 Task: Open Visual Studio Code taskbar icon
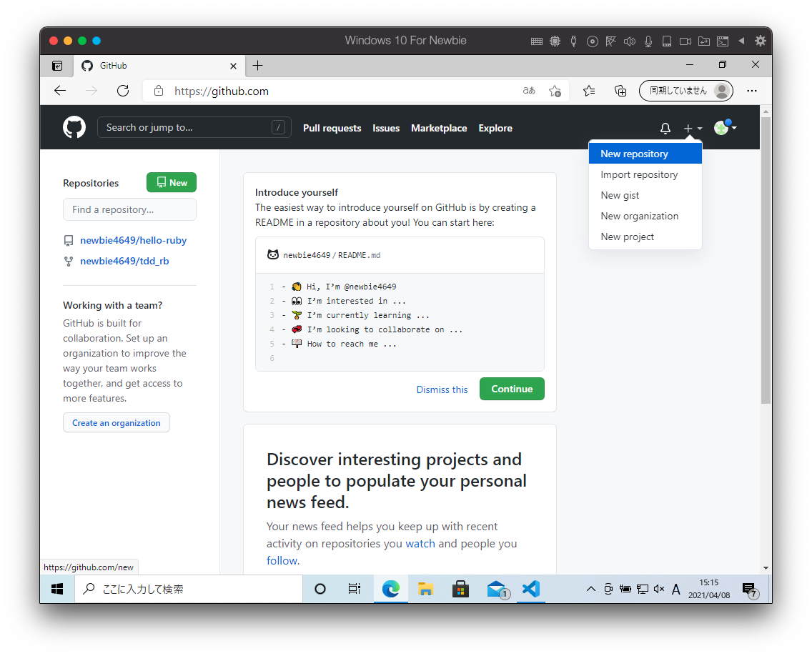[531, 589]
